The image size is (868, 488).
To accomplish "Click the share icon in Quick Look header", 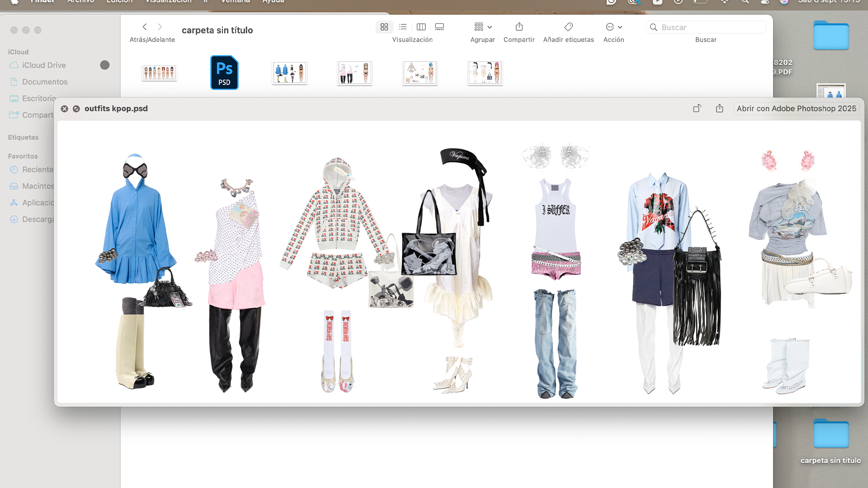I will 720,108.
